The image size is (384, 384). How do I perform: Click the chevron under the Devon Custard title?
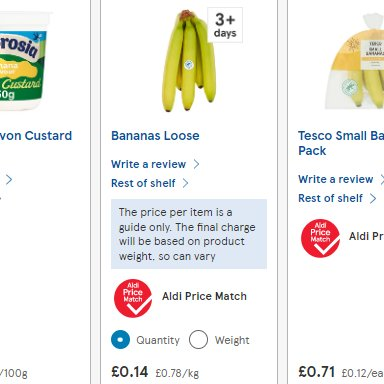[9, 180]
